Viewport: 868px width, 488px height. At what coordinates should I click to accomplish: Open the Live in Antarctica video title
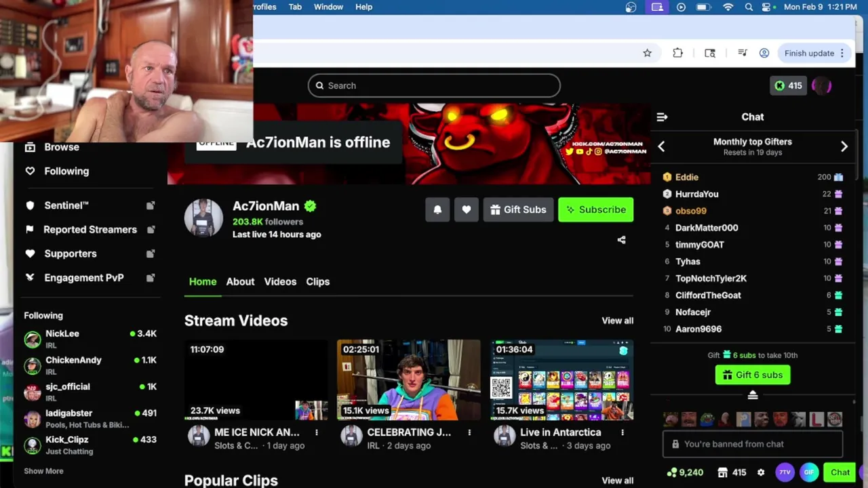[x=561, y=432]
